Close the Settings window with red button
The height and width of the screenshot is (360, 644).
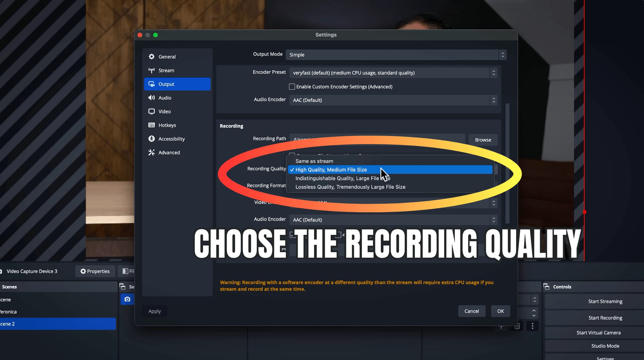(140, 35)
